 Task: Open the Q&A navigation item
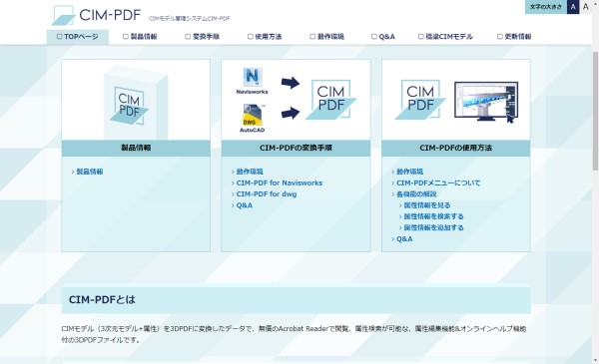(x=383, y=37)
